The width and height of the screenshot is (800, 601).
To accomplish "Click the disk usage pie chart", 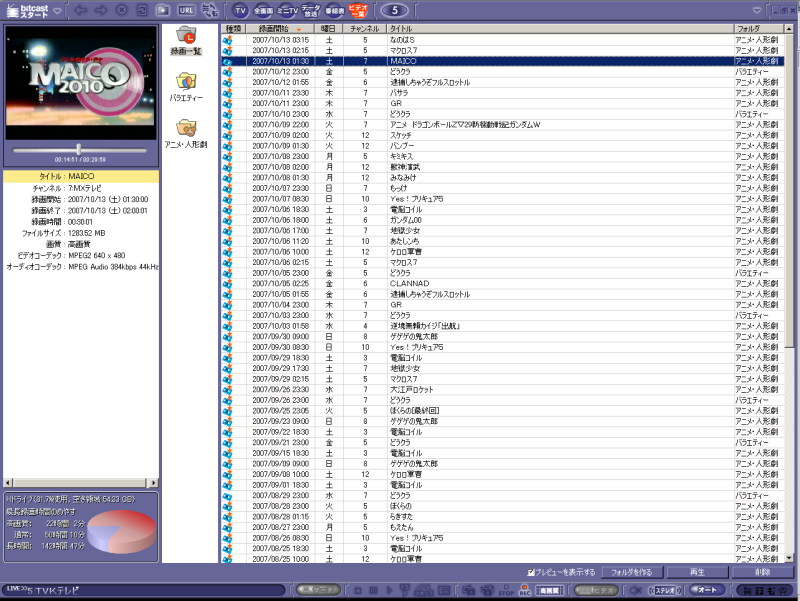I will (121, 532).
